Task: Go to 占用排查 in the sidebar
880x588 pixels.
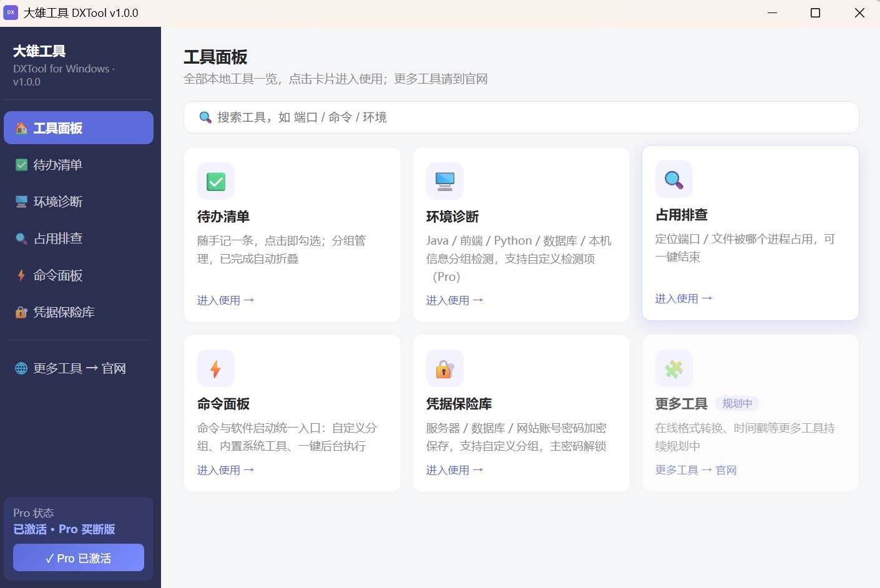Action: tap(79, 238)
